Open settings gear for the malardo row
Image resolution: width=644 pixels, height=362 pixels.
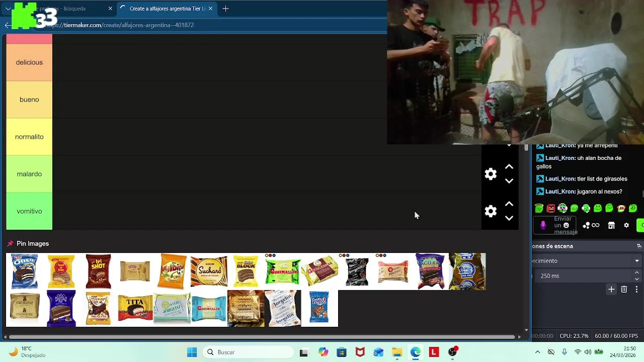click(x=491, y=174)
